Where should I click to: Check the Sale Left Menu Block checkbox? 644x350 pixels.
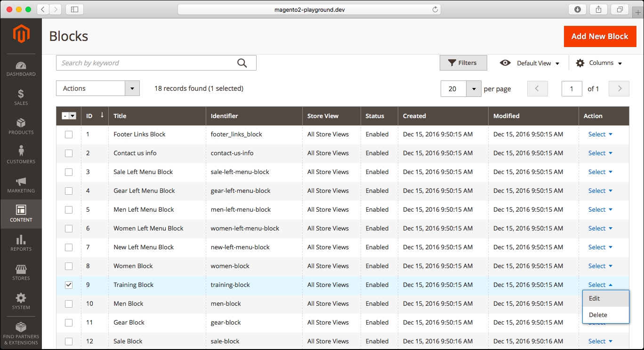(x=69, y=172)
